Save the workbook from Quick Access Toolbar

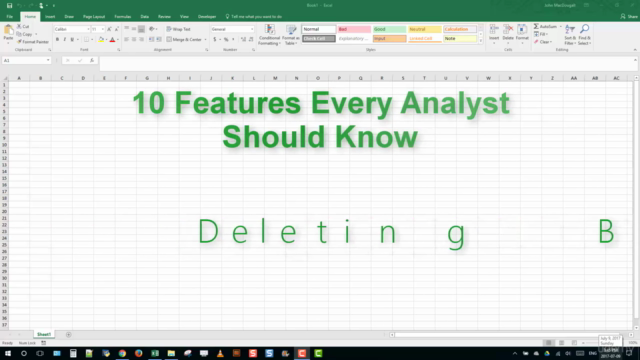pos(9,5)
